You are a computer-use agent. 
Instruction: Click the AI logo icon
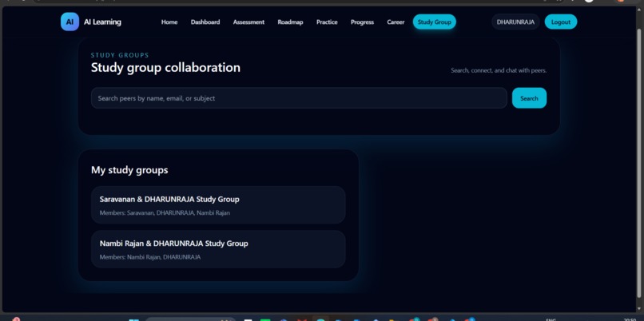(x=70, y=22)
